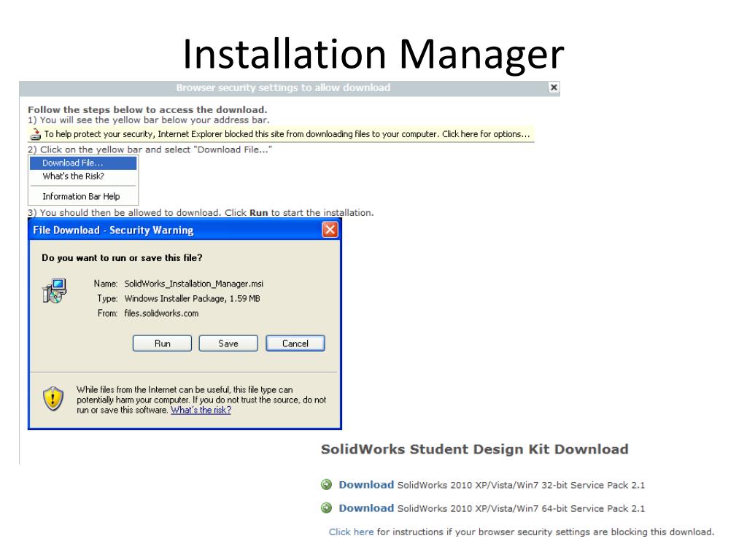Click the Save button in File Download dialog

[x=228, y=343]
